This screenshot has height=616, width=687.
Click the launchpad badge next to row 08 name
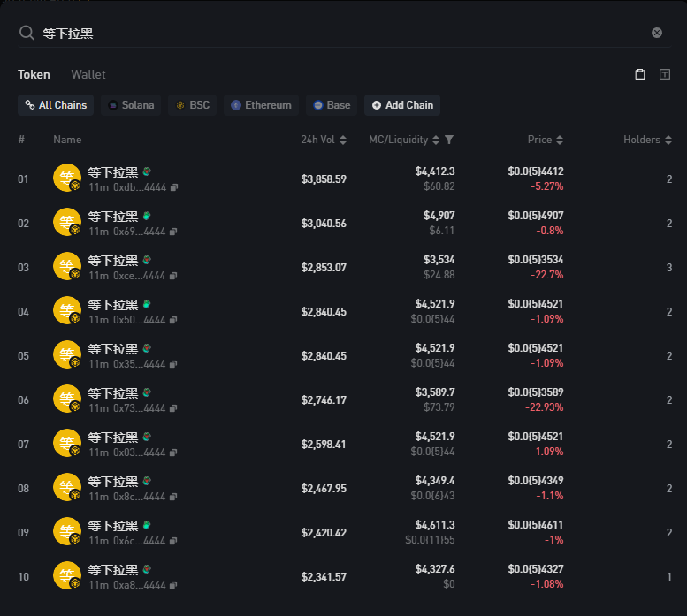coord(147,481)
